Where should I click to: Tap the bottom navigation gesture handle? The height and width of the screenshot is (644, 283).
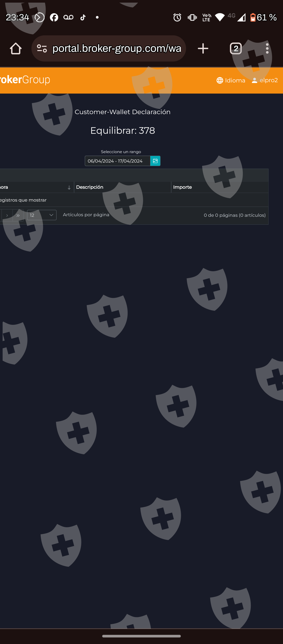click(x=141, y=636)
